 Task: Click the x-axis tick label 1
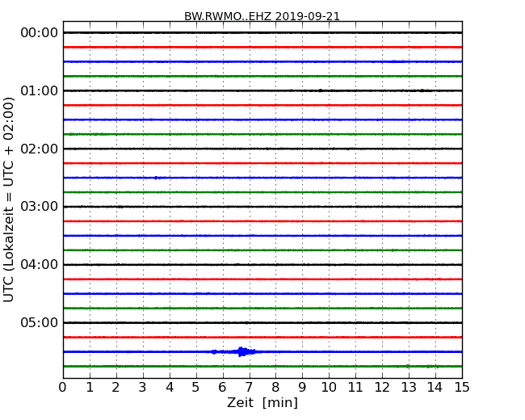pos(90,388)
